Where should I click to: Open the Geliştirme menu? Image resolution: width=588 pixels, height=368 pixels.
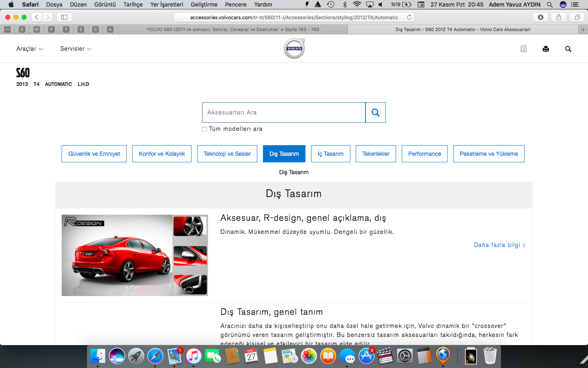[204, 4]
